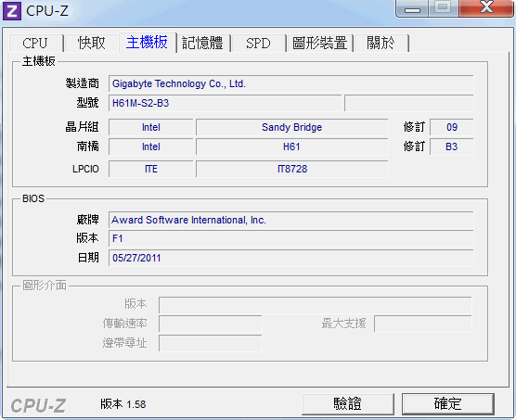Click the LPCIO vendor ITE field
Image resolution: width=516 pixels, height=420 pixels.
click(151, 169)
